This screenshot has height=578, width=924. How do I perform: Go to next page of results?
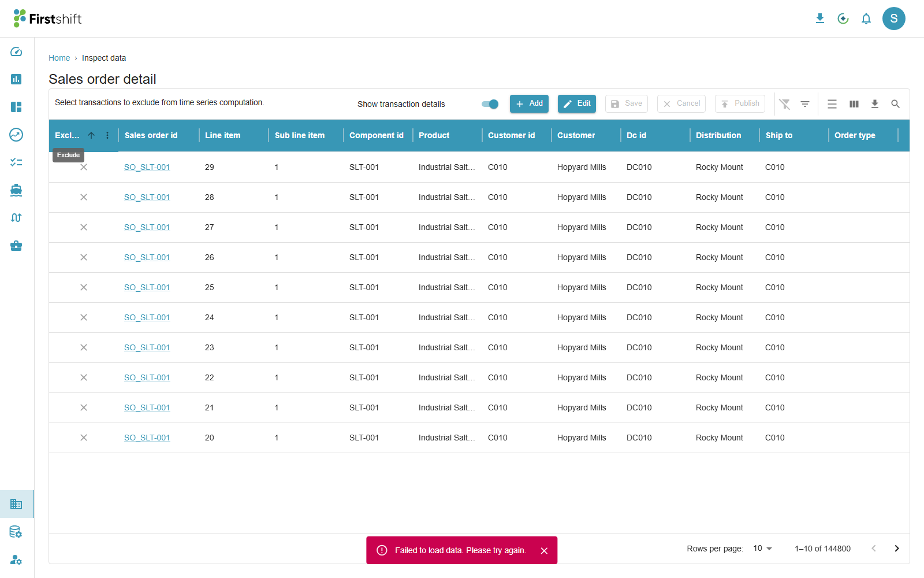[x=897, y=549]
